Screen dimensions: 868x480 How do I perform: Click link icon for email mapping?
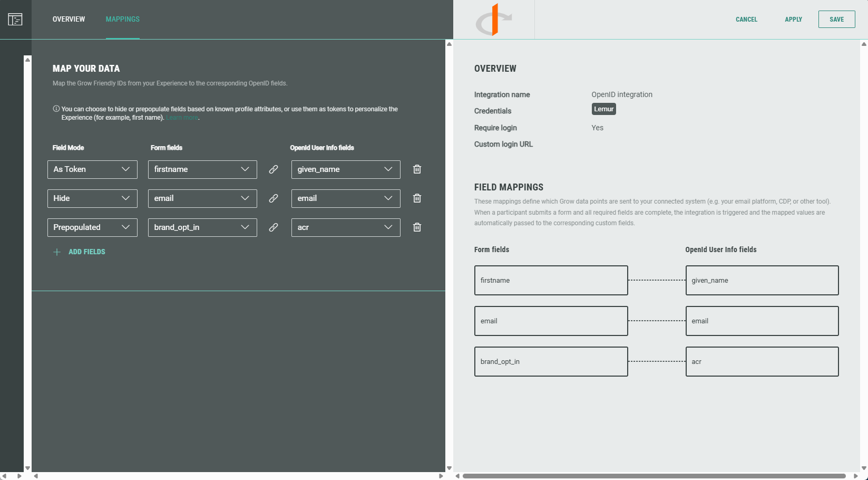[x=274, y=198]
